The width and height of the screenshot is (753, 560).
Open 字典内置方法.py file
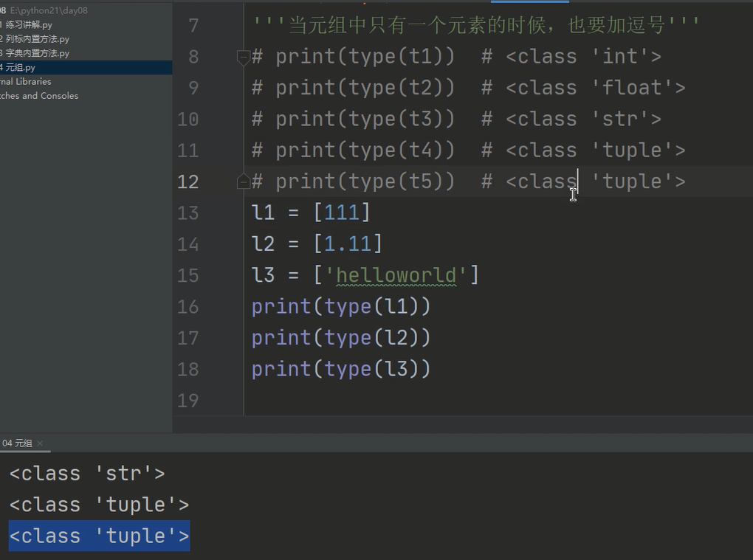pyautogui.click(x=35, y=53)
